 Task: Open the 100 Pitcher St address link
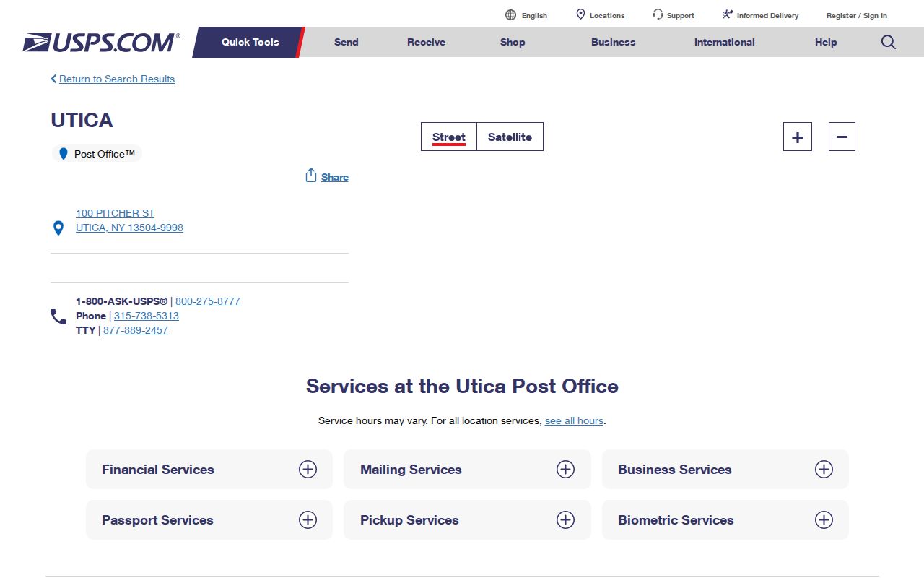tap(129, 220)
